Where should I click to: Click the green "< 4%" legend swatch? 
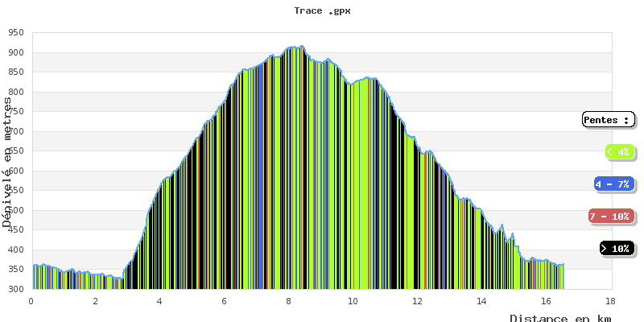click(620, 151)
